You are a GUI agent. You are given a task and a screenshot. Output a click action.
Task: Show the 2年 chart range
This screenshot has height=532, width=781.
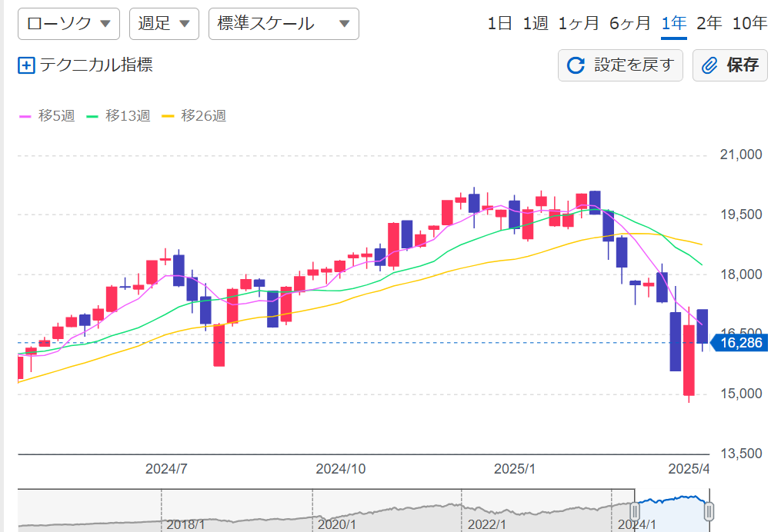point(709,23)
